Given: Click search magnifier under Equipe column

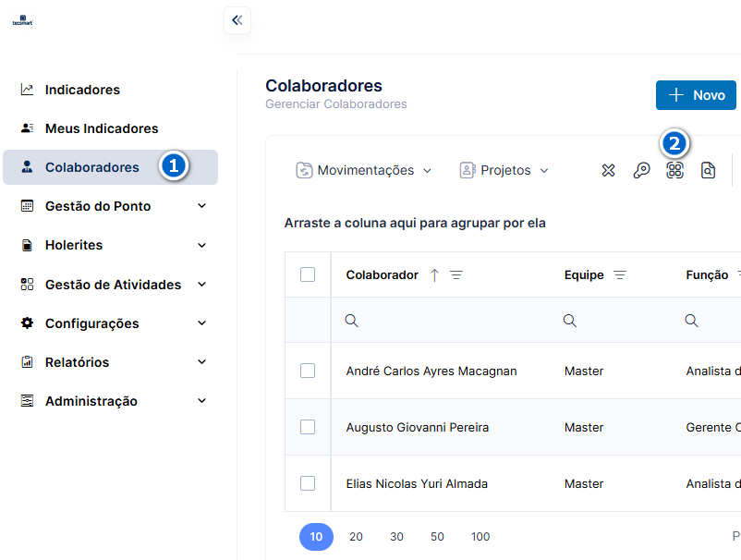Looking at the screenshot, I should (x=569, y=321).
